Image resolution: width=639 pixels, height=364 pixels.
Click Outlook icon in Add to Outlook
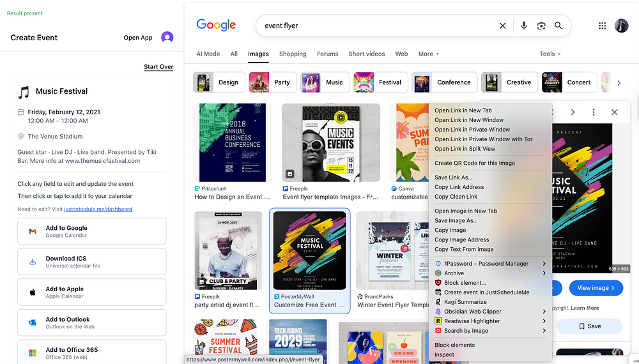pyautogui.click(x=33, y=322)
